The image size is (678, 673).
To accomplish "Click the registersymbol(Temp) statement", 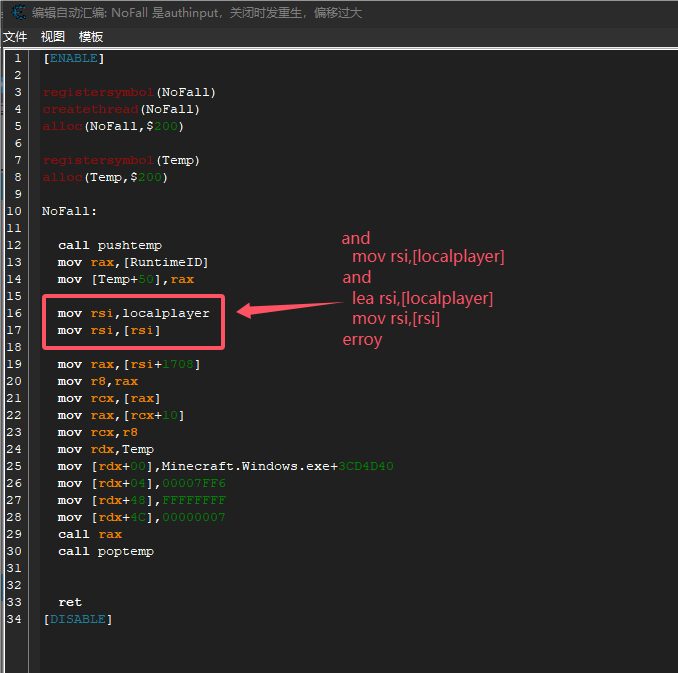I will point(121,160).
